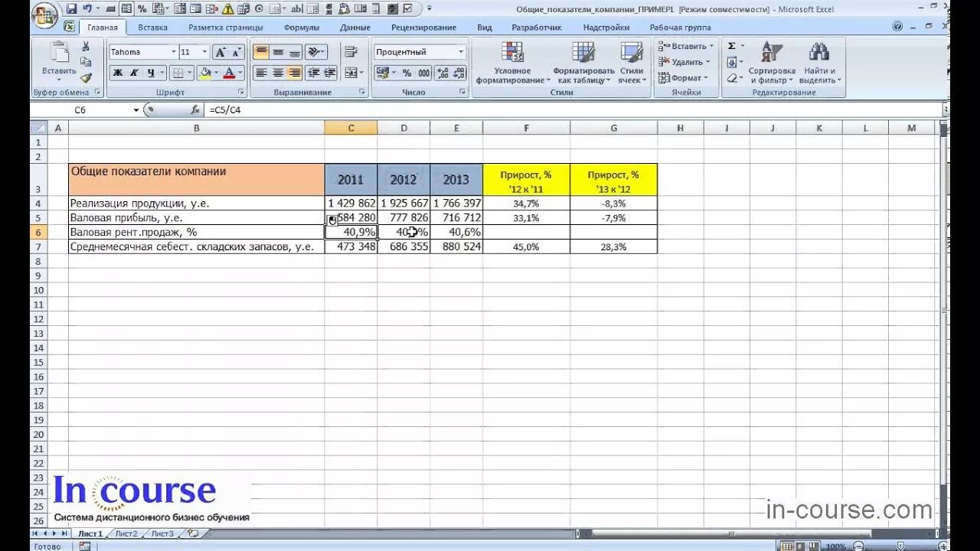Expand the borders dropdown arrow
This screenshot has height=551, width=980.
(190, 73)
